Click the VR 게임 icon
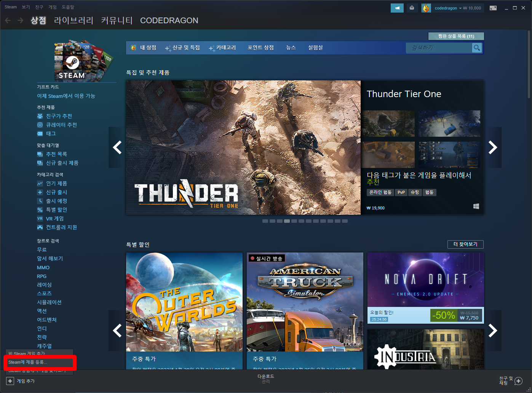 pyautogui.click(x=40, y=219)
